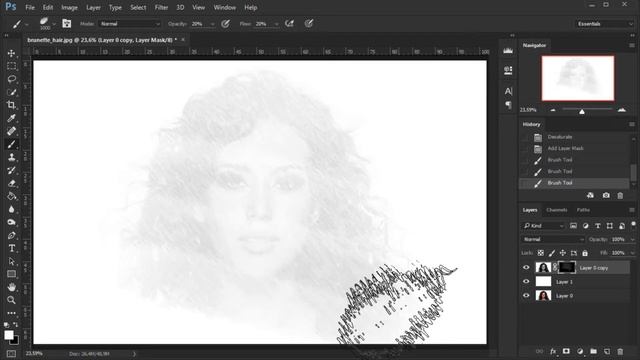Create new adjustment layer icon
The image size is (640, 360).
(x=580, y=351)
